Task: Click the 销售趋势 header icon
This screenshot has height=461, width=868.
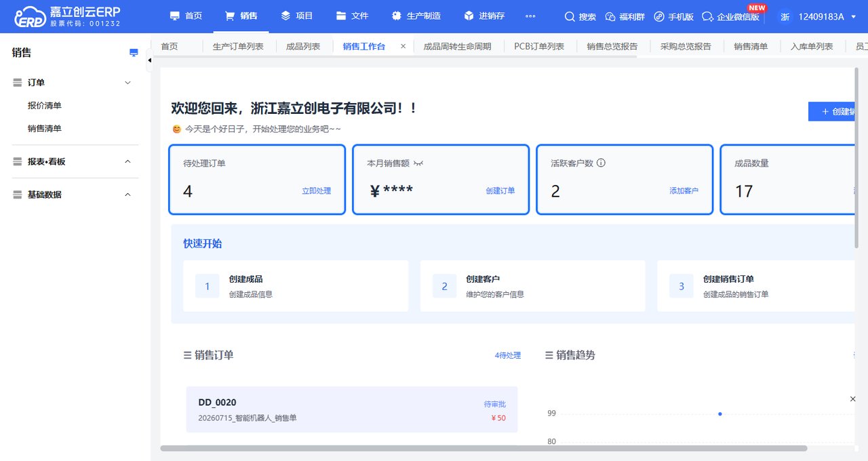Action: coord(549,355)
